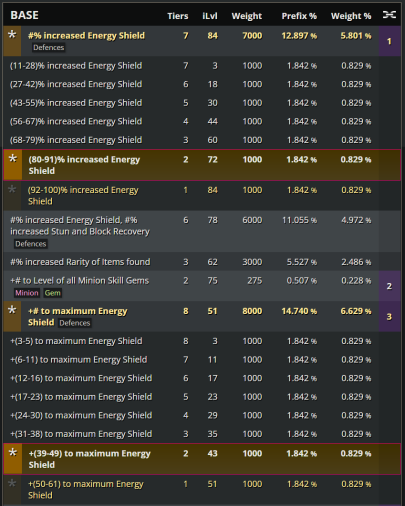
Task: Click purple group badge number 2
Action: coord(389,286)
